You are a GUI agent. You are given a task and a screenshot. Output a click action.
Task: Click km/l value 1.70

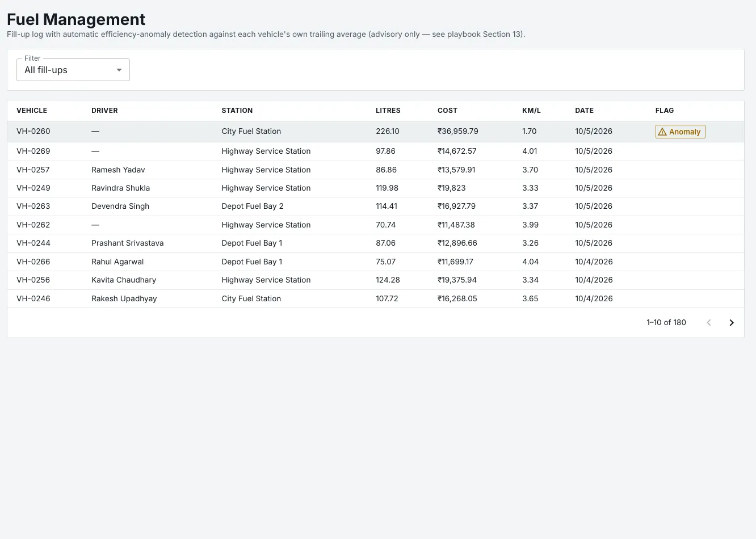530,131
